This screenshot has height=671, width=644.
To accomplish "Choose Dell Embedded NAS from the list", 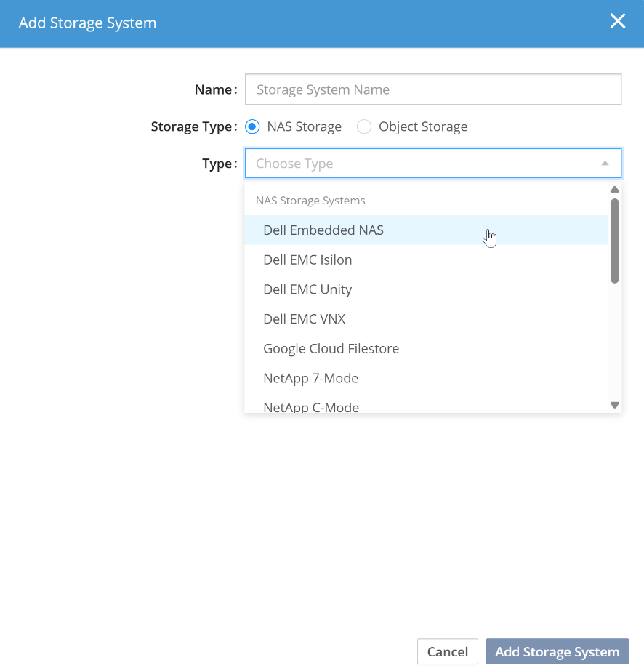I will [426, 230].
